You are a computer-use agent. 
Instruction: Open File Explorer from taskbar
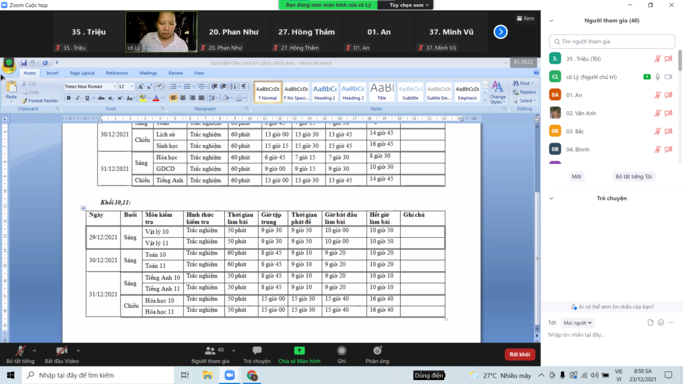tap(207, 375)
